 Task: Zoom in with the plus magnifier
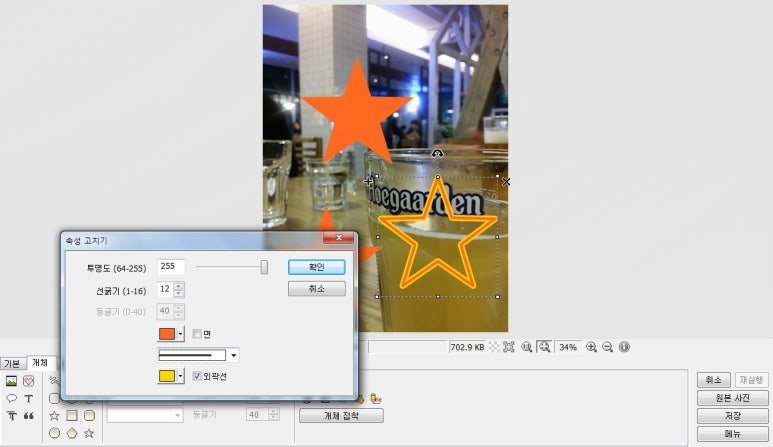coord(592,347)
